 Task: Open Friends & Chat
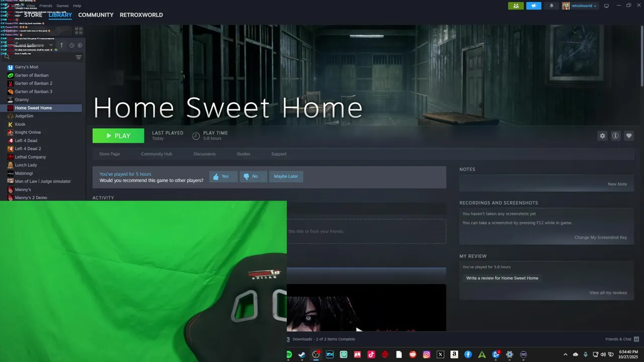pos(622,339)
